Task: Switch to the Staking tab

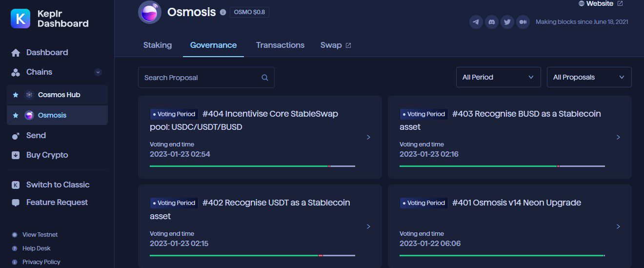Action: coord(158,45)
